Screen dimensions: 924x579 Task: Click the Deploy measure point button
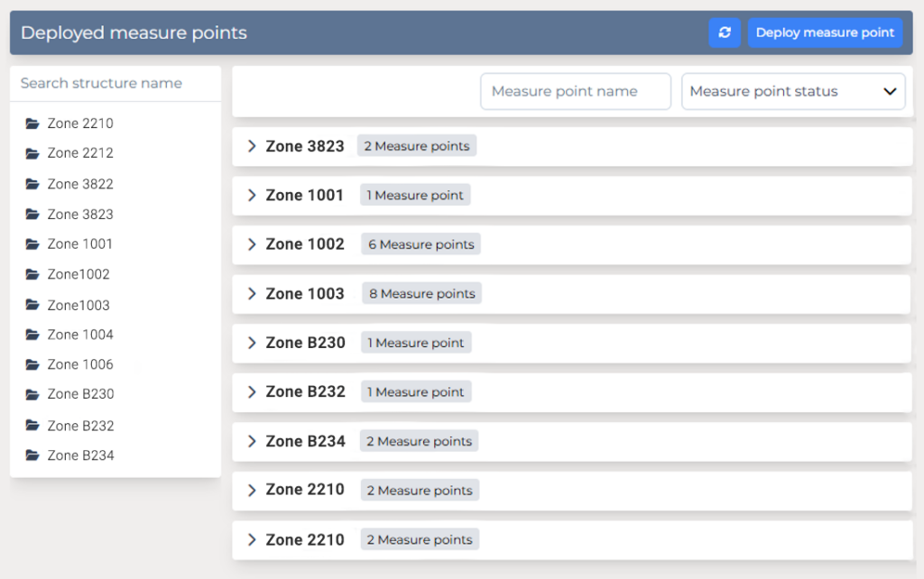point(825,32)
